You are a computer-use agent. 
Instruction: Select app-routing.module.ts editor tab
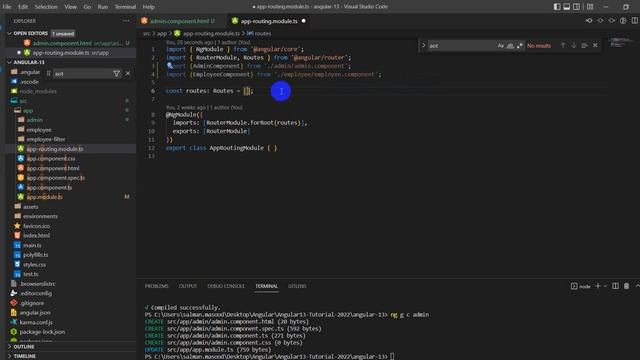tap(269, 21)
